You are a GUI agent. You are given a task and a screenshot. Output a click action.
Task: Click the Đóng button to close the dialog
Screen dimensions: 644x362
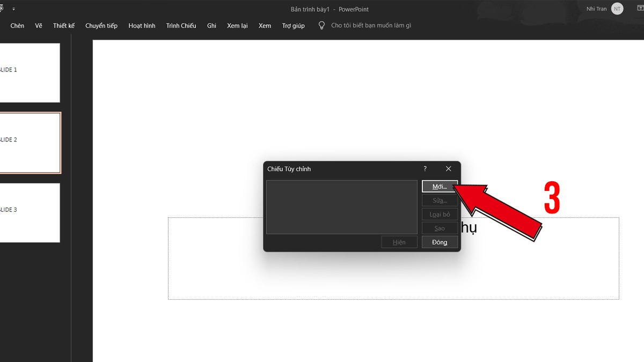440,242
